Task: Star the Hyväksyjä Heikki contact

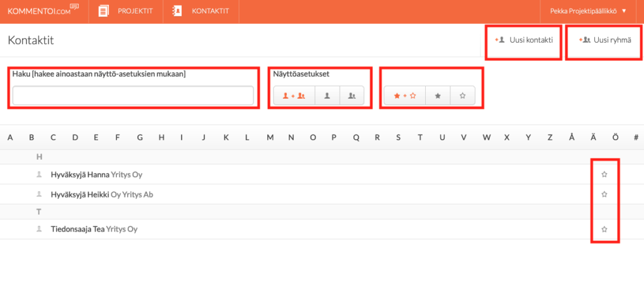Action: 604,194
